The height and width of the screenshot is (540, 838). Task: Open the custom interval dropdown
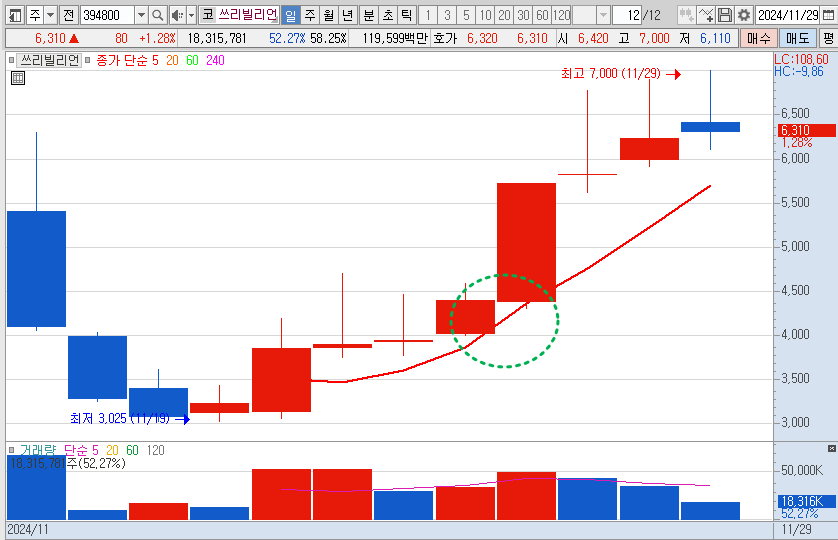(603, 15)
